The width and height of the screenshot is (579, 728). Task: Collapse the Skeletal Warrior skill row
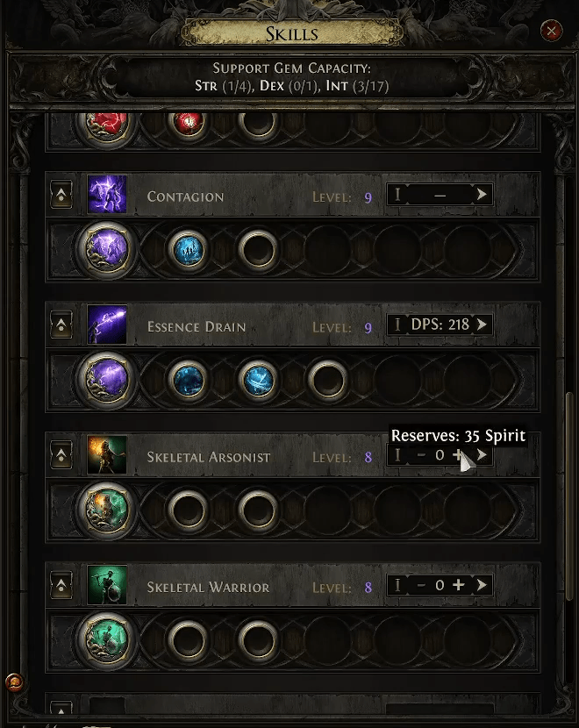click(x=61, y=586)
